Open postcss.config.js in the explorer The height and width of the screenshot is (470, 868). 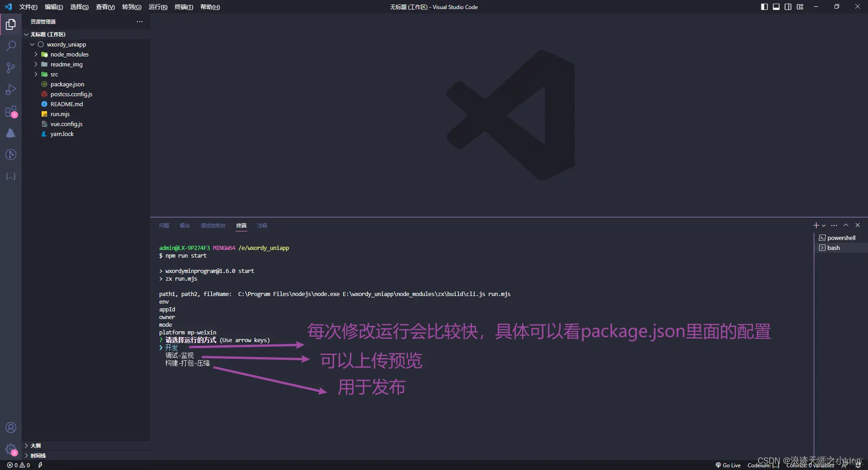pos(86,94)
